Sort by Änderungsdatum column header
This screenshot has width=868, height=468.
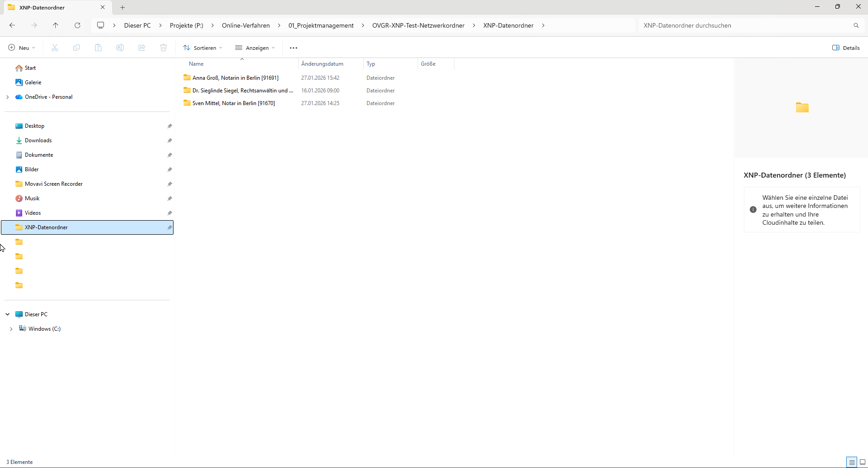(x=322, y=64)
